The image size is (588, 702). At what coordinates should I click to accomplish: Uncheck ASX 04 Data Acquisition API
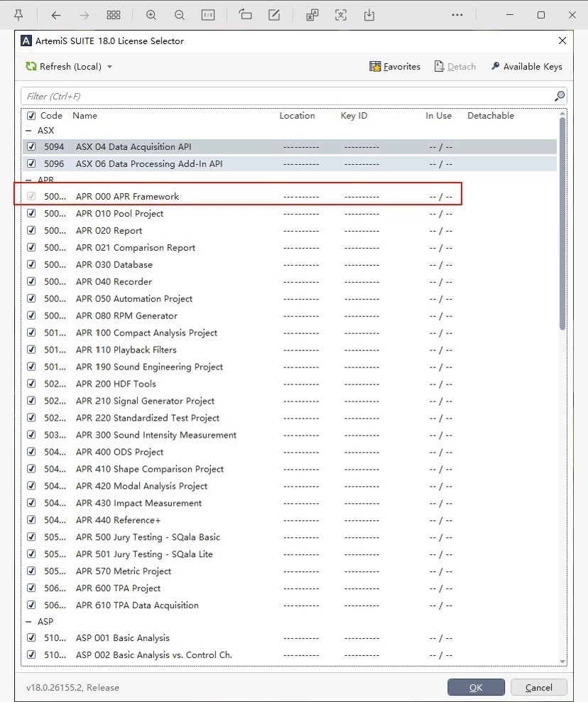(x=31, y=146)
